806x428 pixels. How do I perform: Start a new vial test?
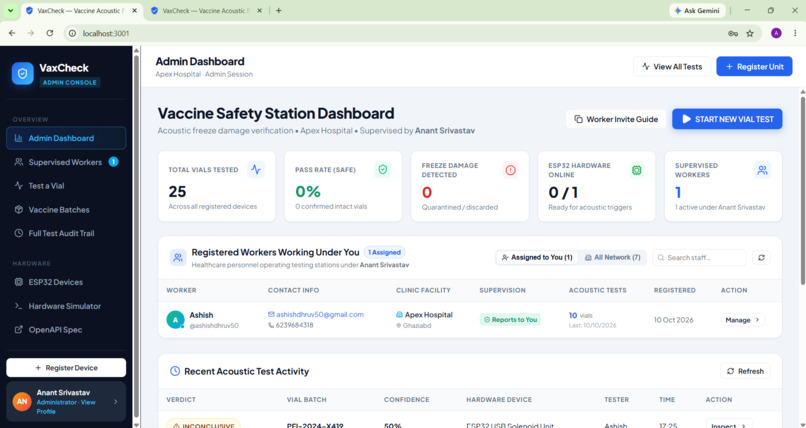pos(727,119)
